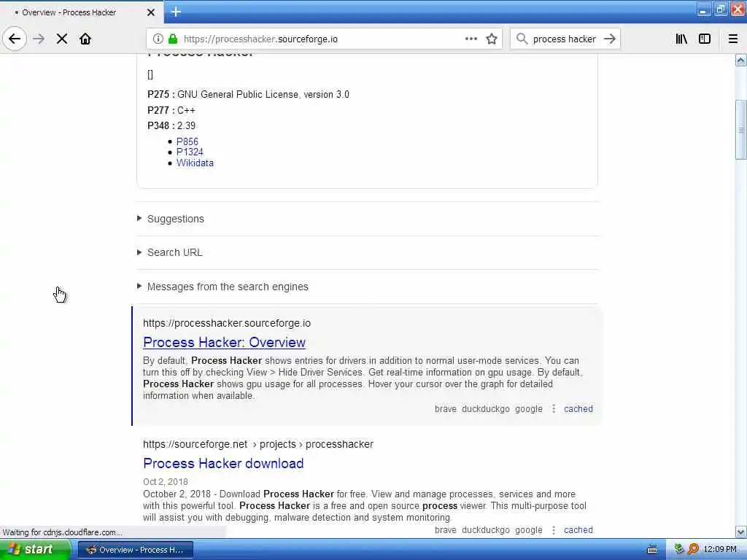Go back to the previous page
Viewport: 747px width, 560px height.
(x=15, y=39)
